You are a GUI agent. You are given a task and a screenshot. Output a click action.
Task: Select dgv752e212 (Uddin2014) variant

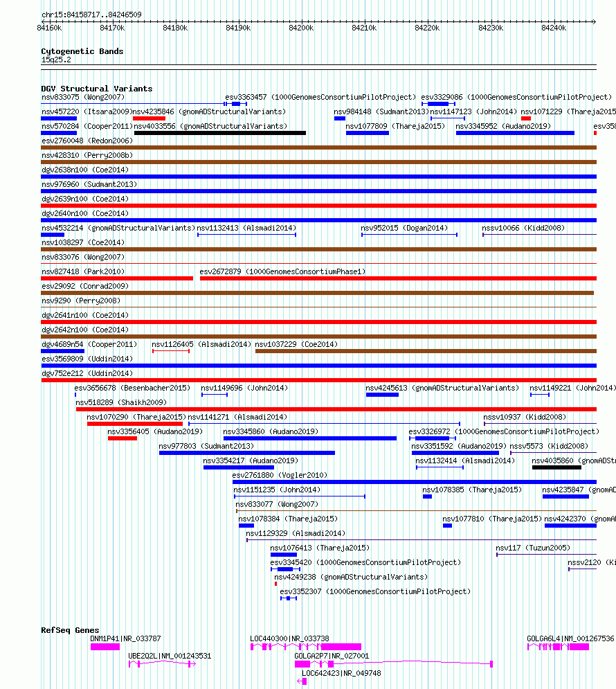pos(87,373)
